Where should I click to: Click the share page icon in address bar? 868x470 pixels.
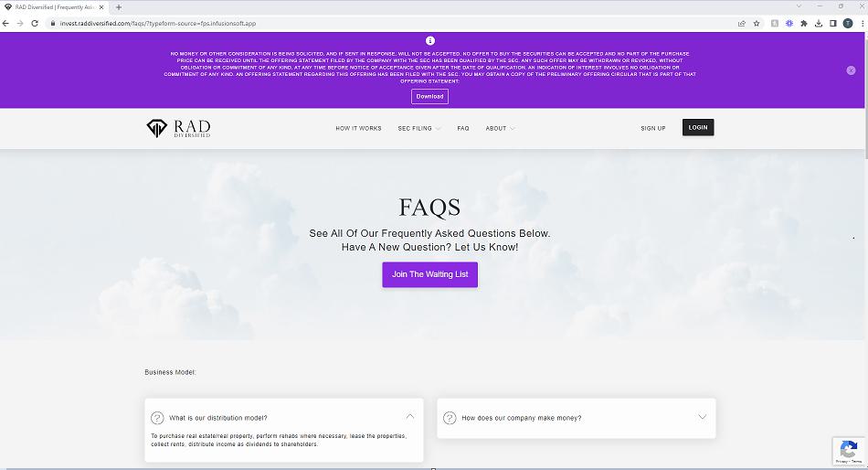pyautogui.click(x=742, y=23)
